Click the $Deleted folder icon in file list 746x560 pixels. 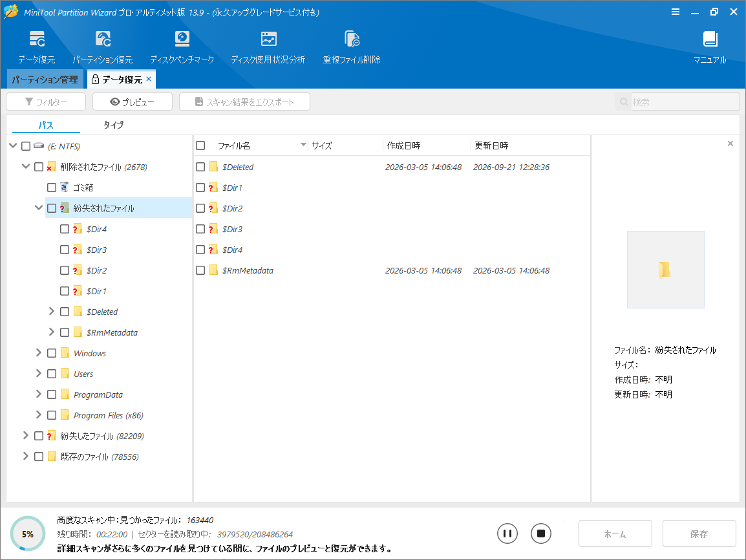pyautogui.click(x=214, y=167)
